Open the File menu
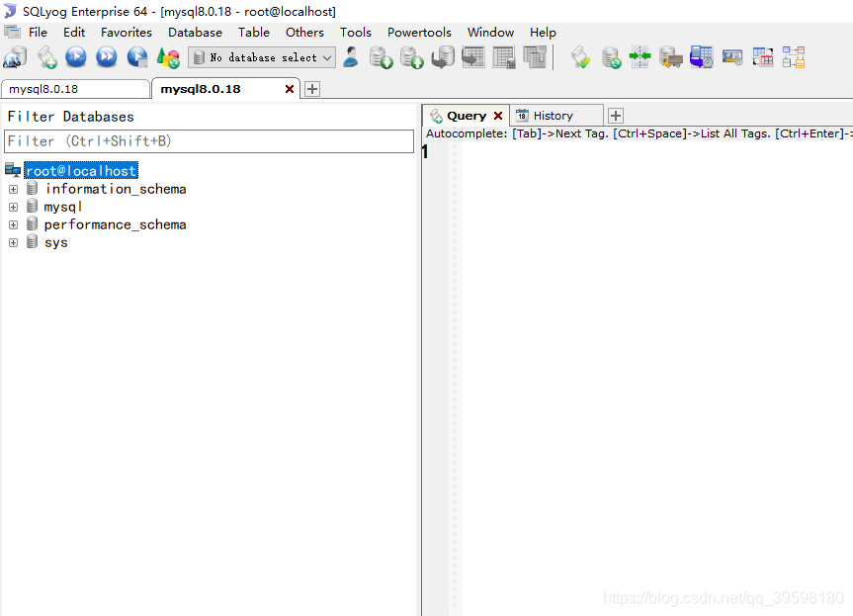This screenshot has height=616, width=853. point(38,33)
